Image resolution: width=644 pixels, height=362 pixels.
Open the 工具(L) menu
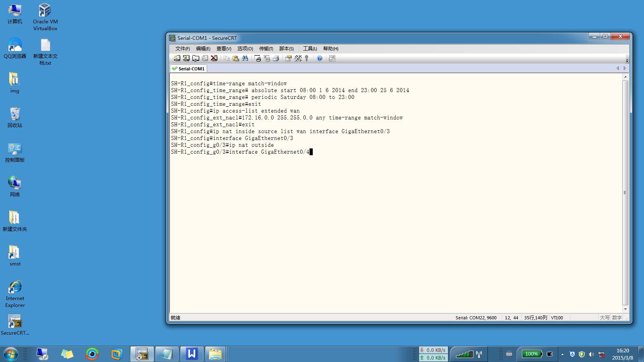coord(310,49)
